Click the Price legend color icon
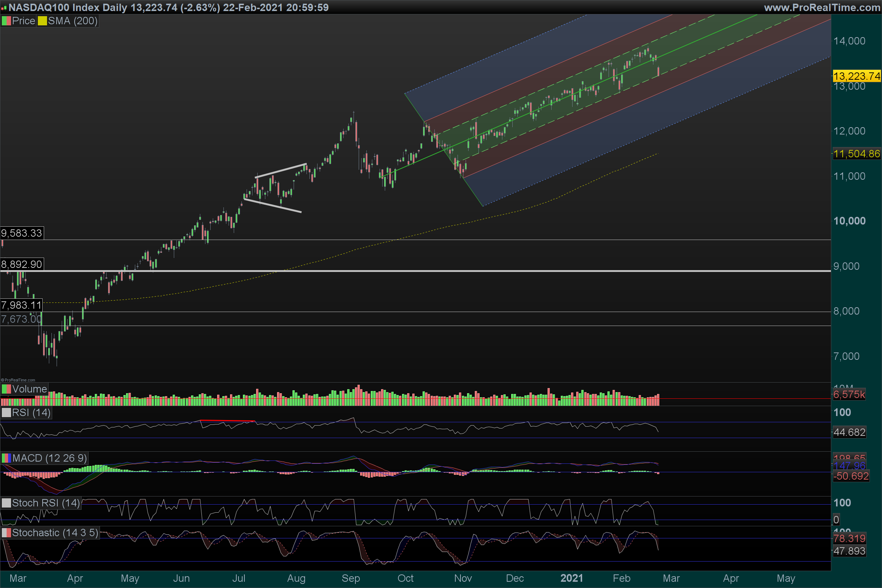882x588 pixels. point(6,21)
